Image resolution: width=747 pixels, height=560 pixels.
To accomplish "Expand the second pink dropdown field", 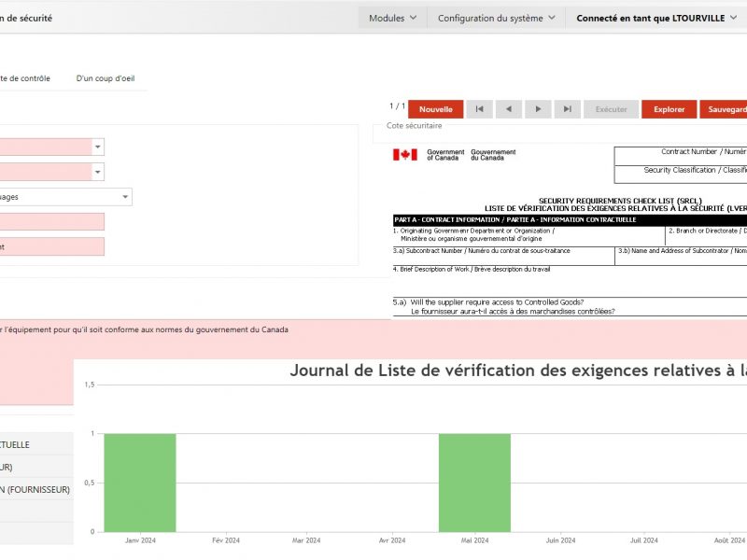I will pos(98,173).
